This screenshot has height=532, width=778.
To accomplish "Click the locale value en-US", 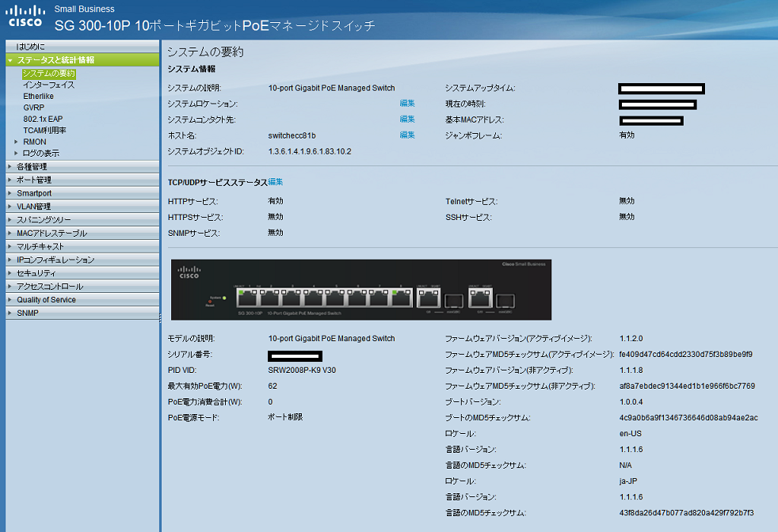I will point(630,433).
